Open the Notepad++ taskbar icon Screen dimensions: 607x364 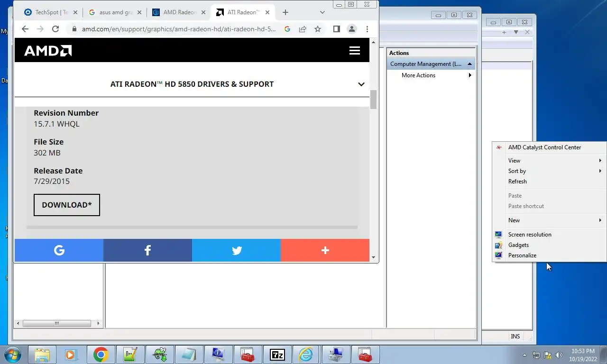point(130,355)
